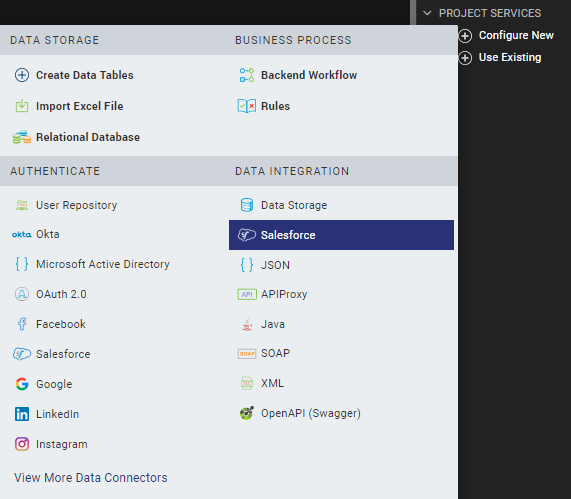Choose APIProxy text label

pyautogui.click(x=284, y=294)
